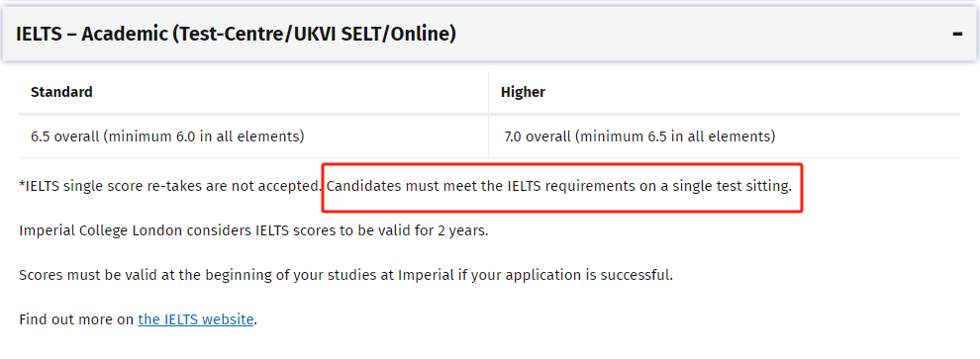This screenshot has width=980, height=359.
Task: Click the 7.0 overall score cell
Action: click(725, 136)
